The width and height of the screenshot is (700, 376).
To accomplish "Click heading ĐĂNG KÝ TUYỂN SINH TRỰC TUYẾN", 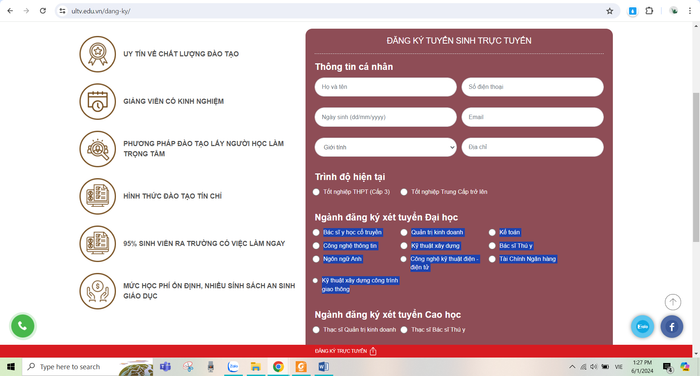I will [x=459, y=41].
